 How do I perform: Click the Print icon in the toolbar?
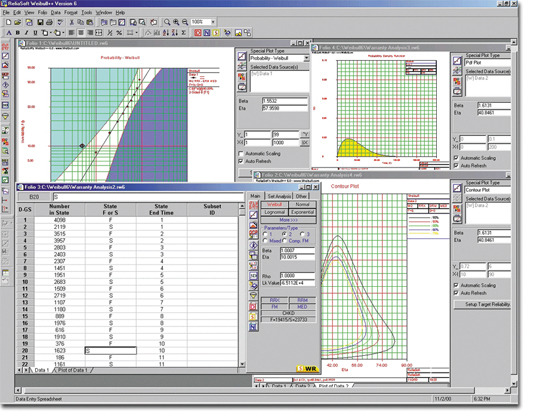[49, 22]
